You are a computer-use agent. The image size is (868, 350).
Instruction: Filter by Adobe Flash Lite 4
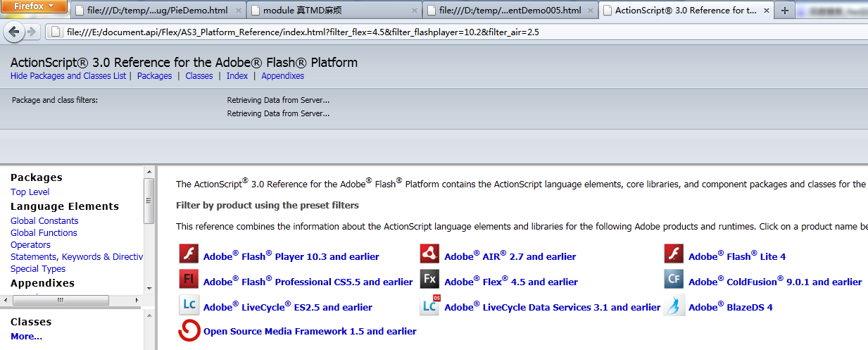click(737, 256)
